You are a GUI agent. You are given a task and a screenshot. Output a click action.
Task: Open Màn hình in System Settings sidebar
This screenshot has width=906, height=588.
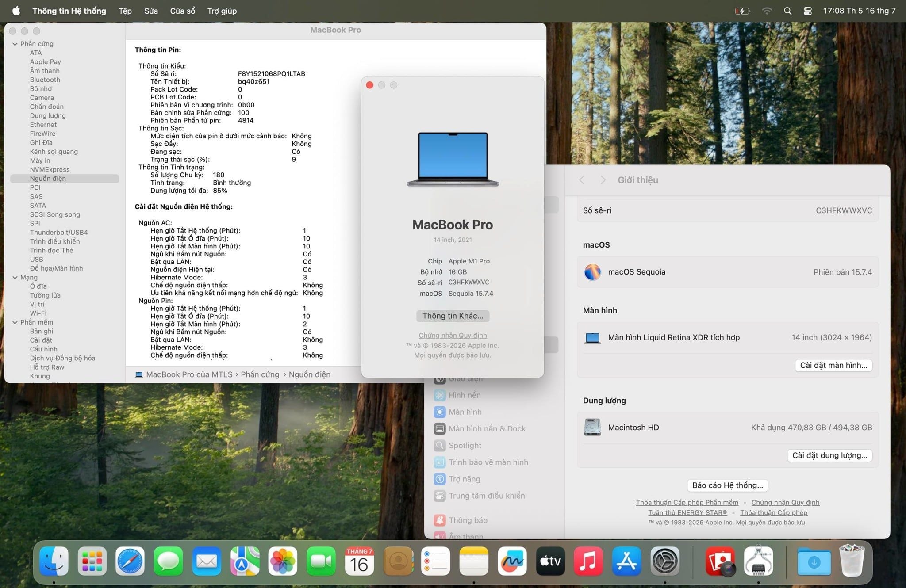pyautogui.click(x=458, y=412)
